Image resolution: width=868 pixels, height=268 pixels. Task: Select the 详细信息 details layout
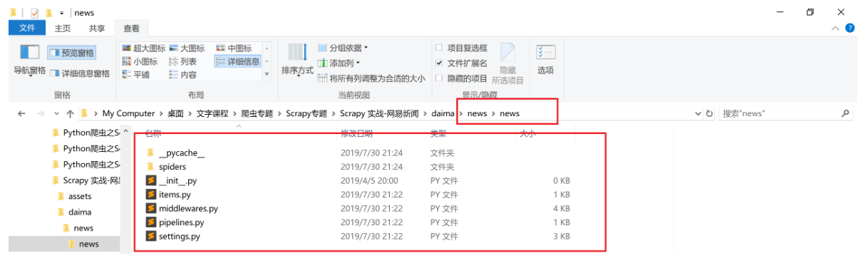click(238, 62)
